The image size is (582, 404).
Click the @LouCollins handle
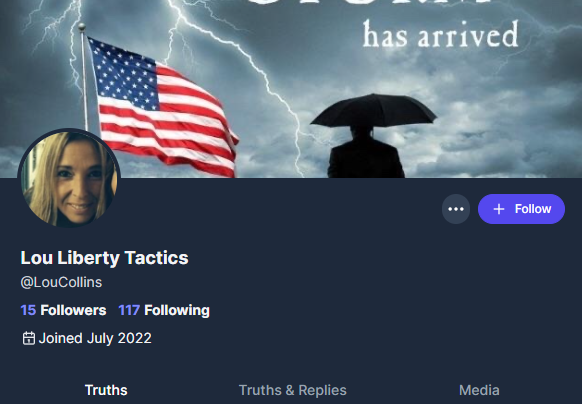[61, 282]
